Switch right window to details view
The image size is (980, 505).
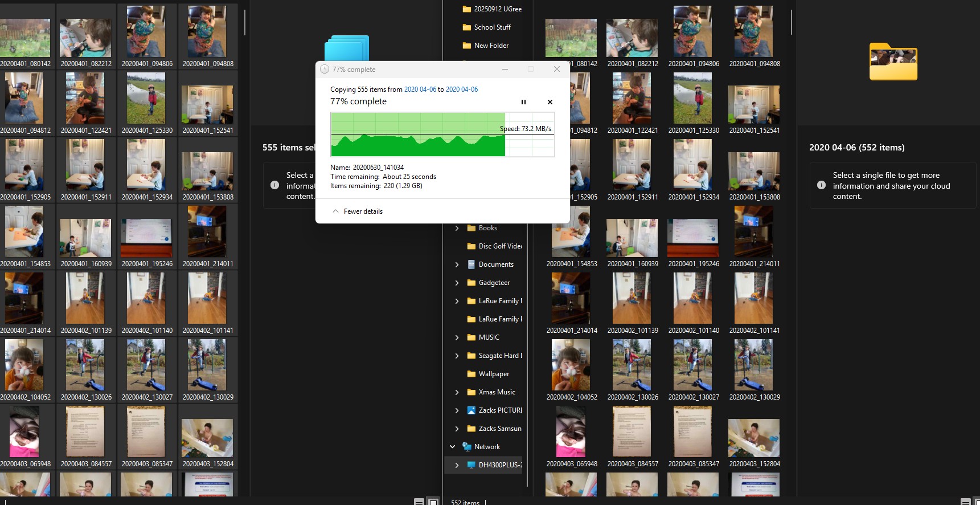[x=965, y=502]
